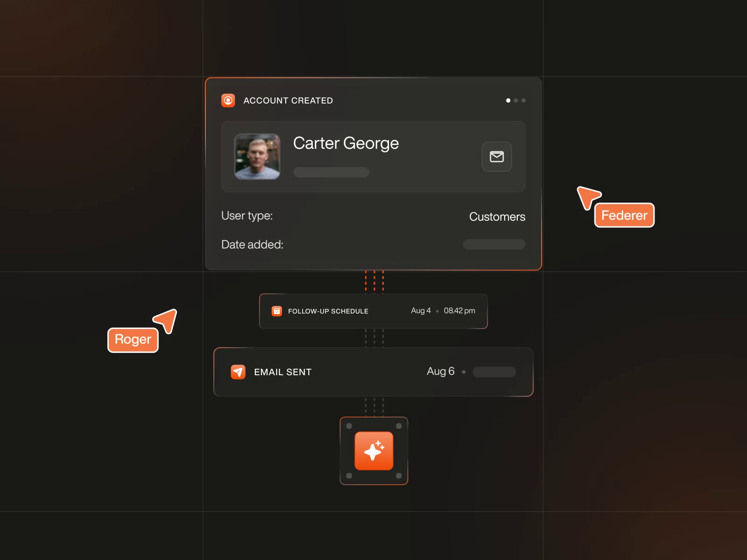
Task: Click the placeholder bar under Carter George
Action: tap(331, 172)
